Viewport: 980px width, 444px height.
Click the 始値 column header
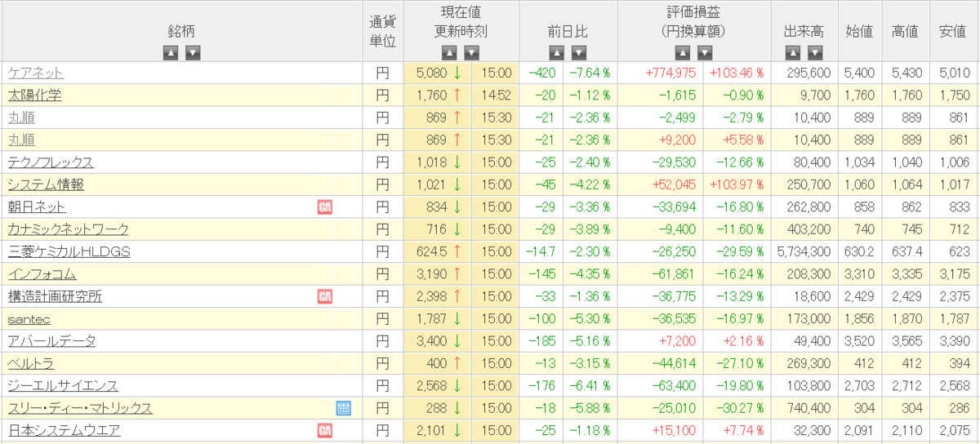859,31
